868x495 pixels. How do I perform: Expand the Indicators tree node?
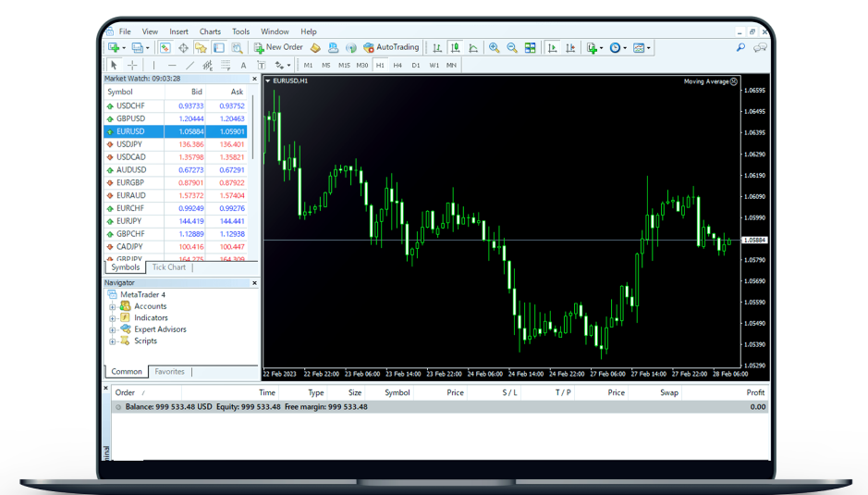click(113, 318)
